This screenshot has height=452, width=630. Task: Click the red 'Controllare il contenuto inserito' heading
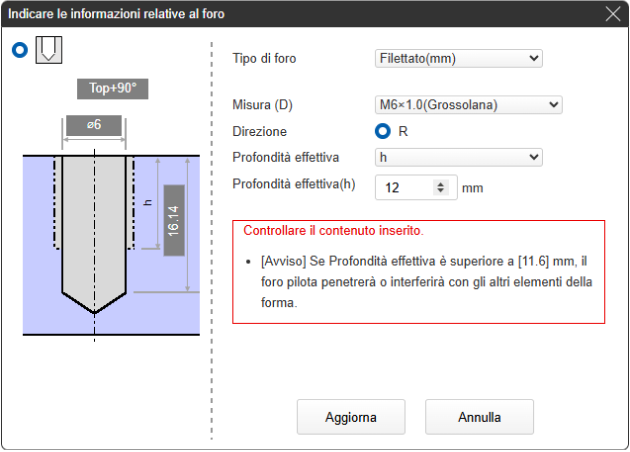(x=333, y=231)
